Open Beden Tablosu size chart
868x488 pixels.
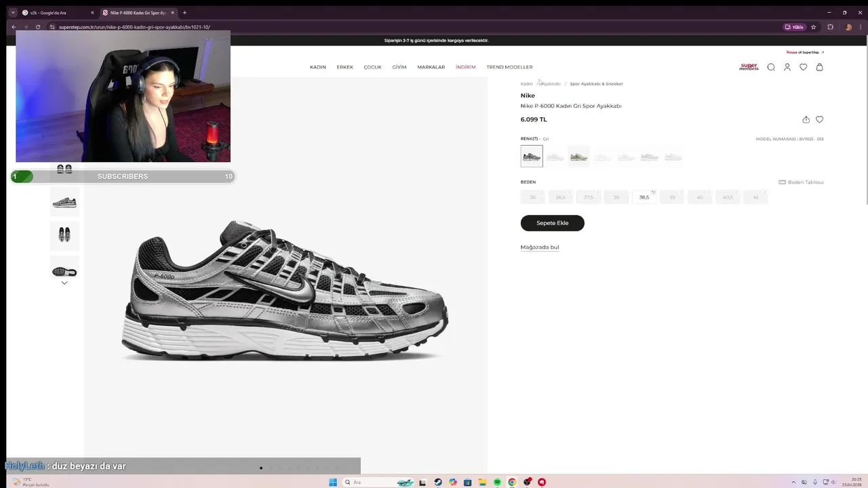tap(801, 182)
